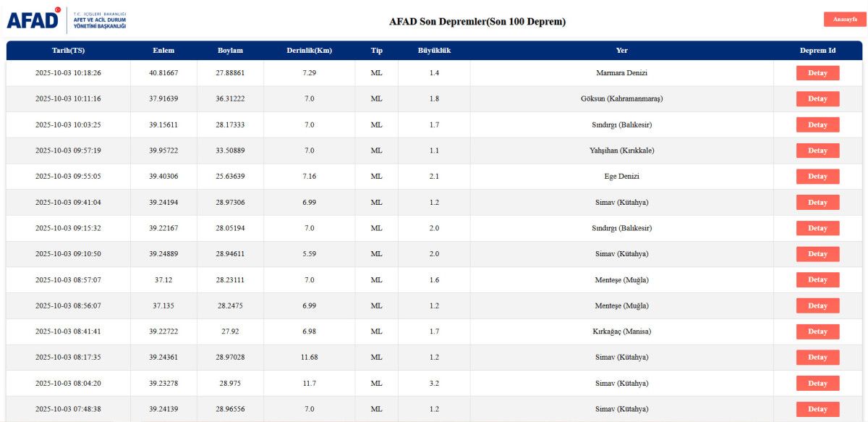Select the Derinlik(Km) column header

(309, 51)
